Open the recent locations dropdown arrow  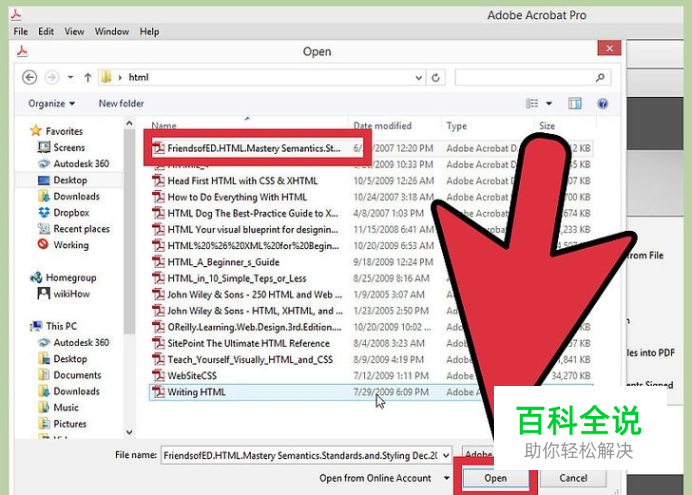[71, 78]
